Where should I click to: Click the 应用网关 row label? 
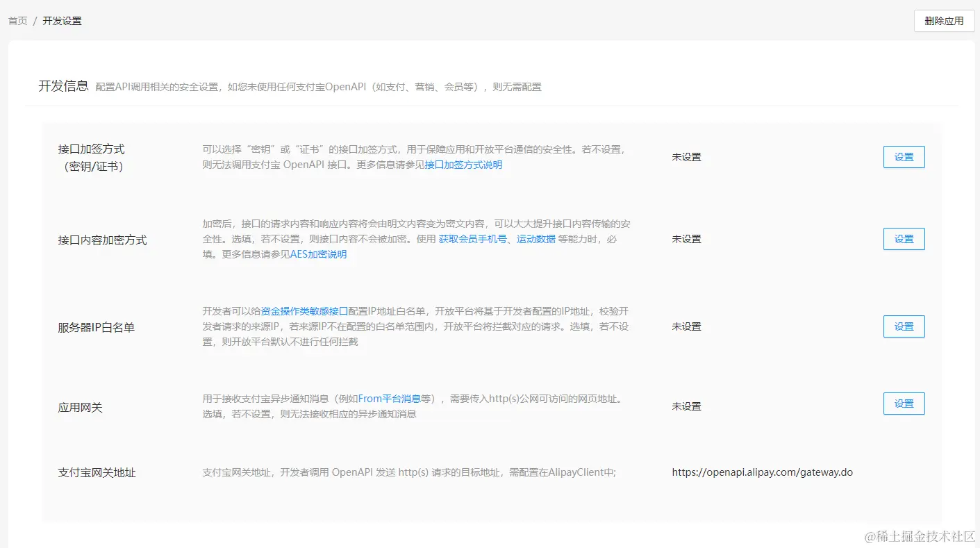pos(81,407)
